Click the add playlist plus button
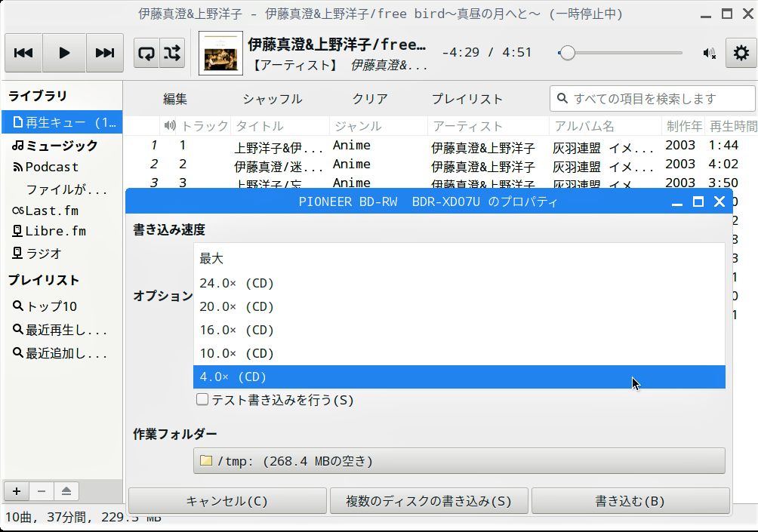The image size is (758, 532). click(16, 491)
